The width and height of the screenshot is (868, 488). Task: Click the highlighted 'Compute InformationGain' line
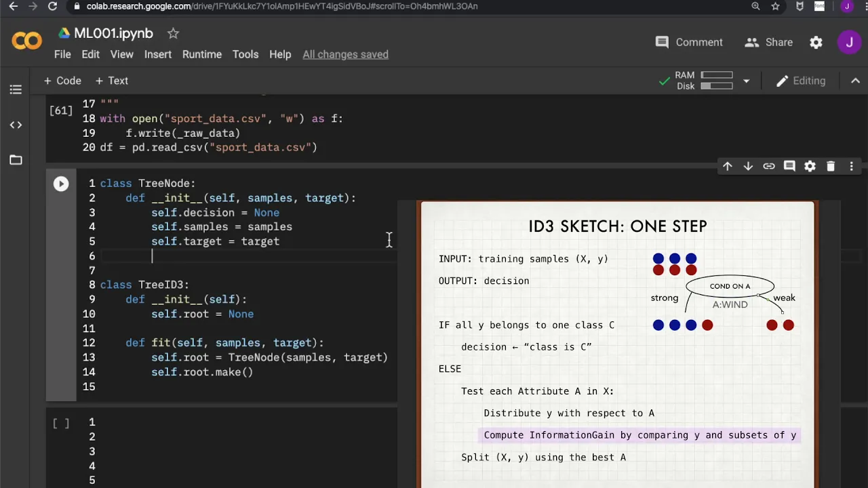click(639, 435)
